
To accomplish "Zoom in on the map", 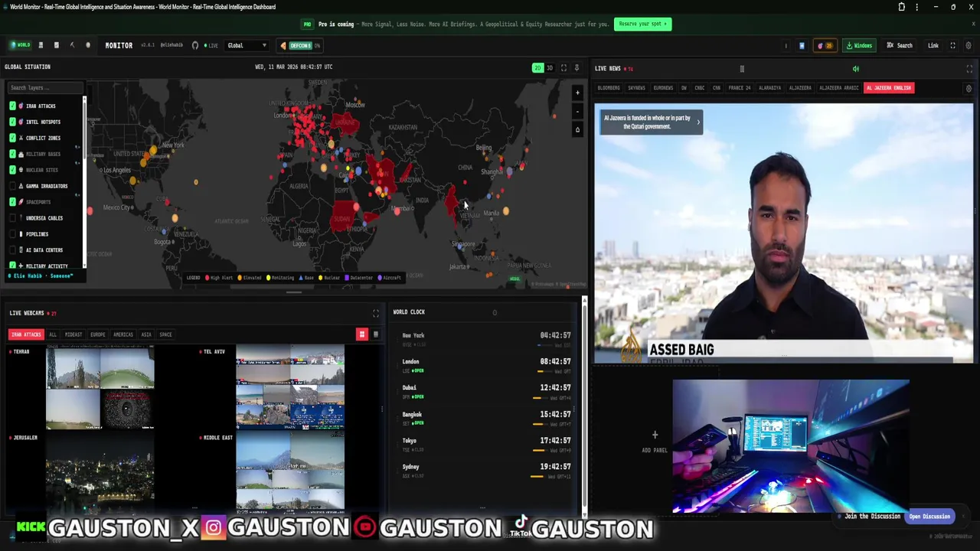I will [x=577, y=93].
